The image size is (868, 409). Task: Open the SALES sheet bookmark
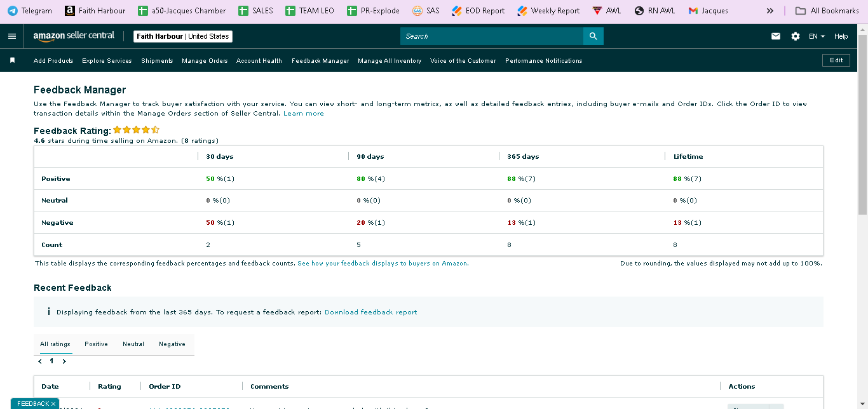tap(255, 11)
